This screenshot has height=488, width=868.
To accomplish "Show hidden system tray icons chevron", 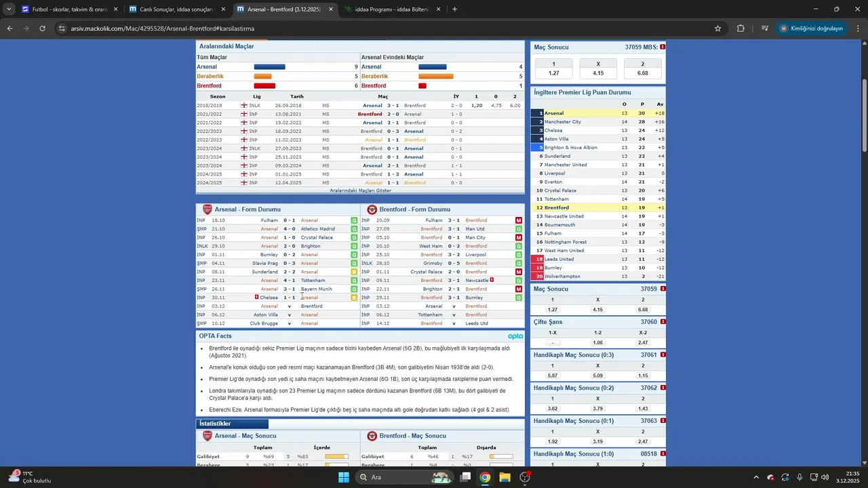I will point(755,477).
